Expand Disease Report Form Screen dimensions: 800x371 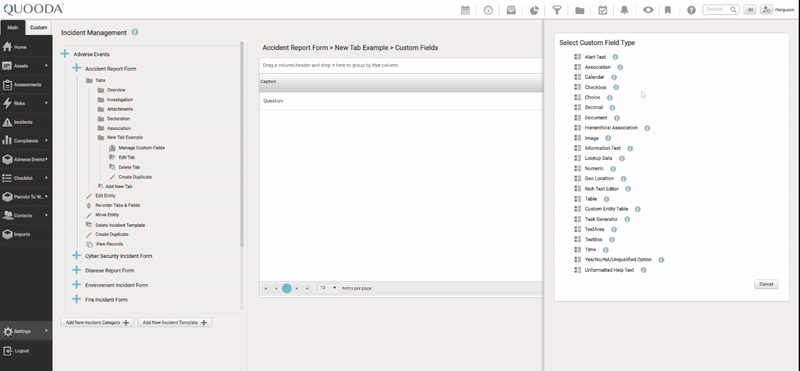coord(77,270)
